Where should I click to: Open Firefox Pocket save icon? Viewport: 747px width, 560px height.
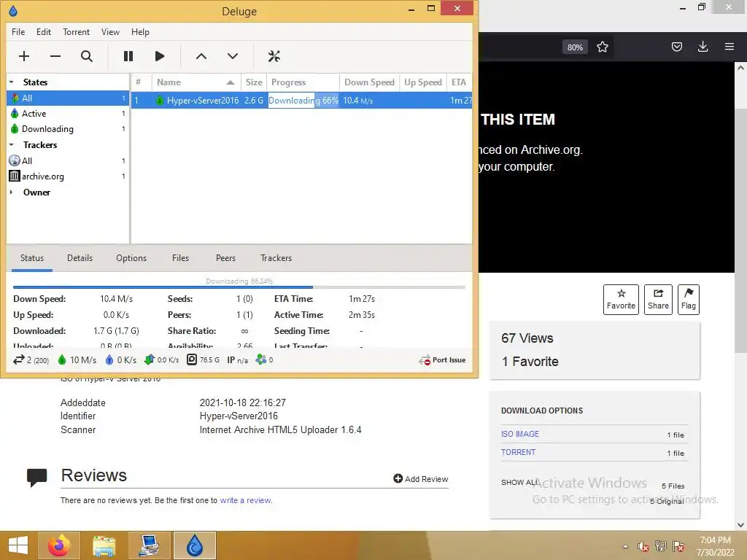[676, 47]
